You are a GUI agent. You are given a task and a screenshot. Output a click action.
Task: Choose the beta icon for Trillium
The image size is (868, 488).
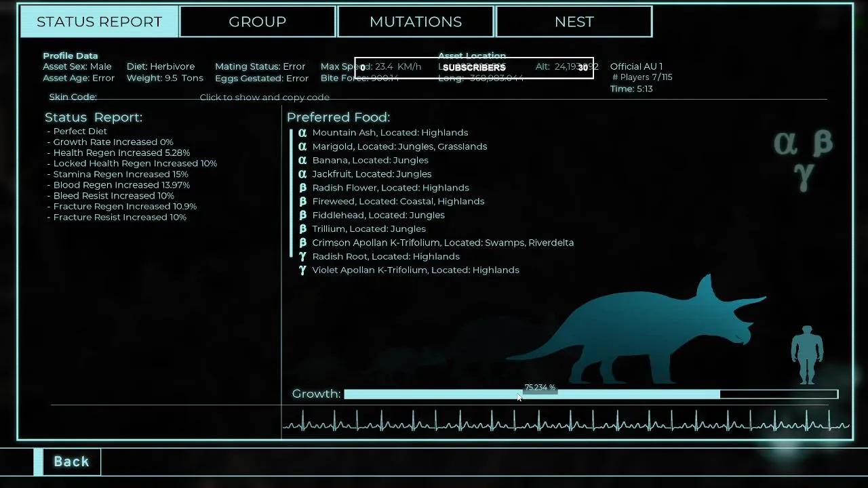tap(302, 229)
